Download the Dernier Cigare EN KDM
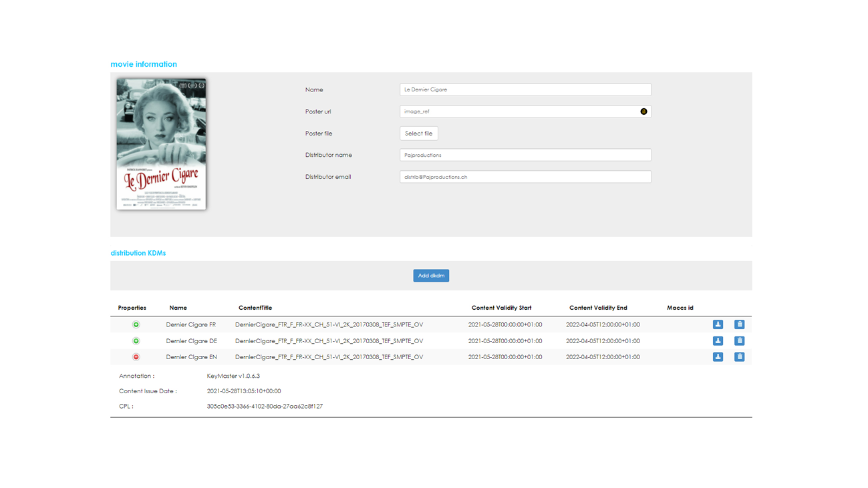The width and height of the screenshot is (868, 488). [x=718, y=356]
